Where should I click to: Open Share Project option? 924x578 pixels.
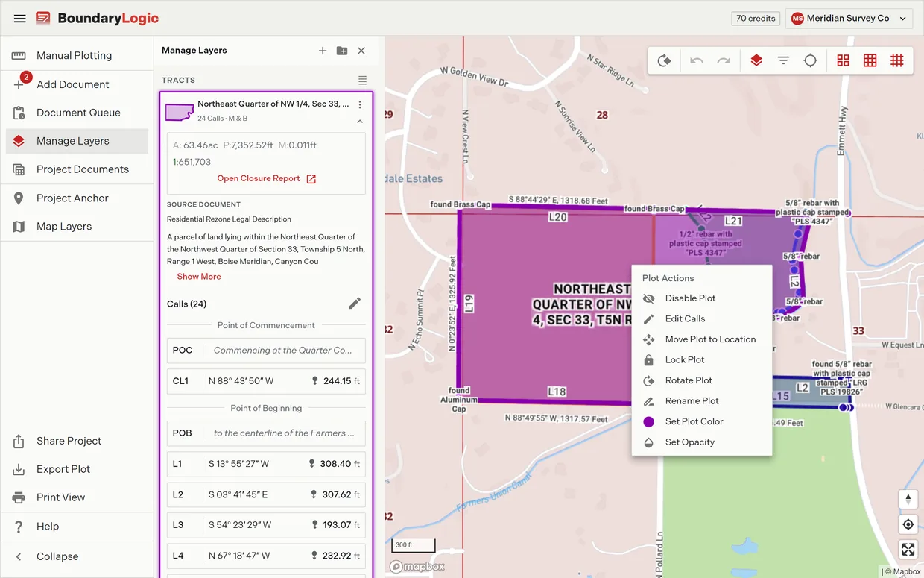77,441
